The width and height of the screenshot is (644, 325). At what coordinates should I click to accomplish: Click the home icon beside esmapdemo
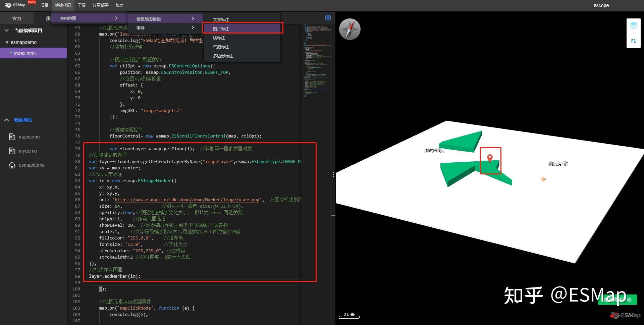pos(12,165)
